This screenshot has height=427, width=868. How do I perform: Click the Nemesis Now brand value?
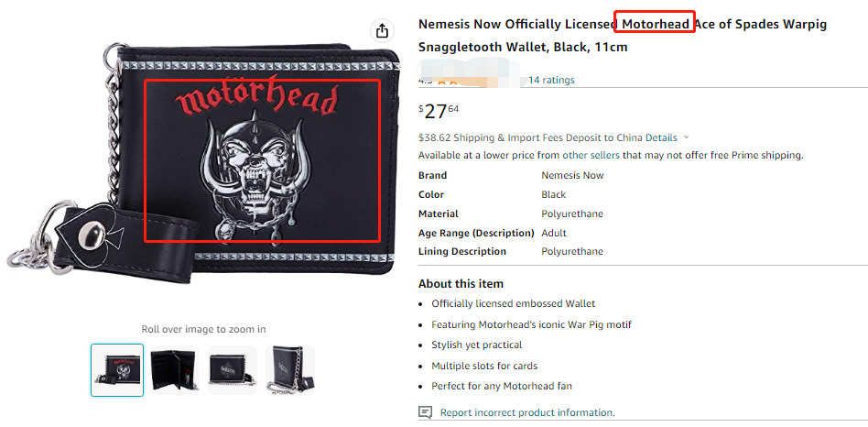click(572, 175)
